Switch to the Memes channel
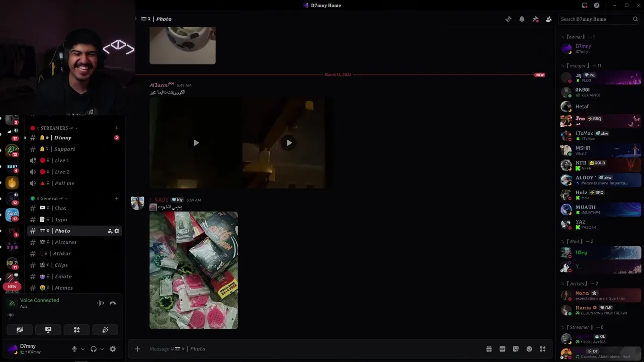Image resolution: width=644 pixels, height=362 pixels. pyautogui.click(x=74, y=288)
